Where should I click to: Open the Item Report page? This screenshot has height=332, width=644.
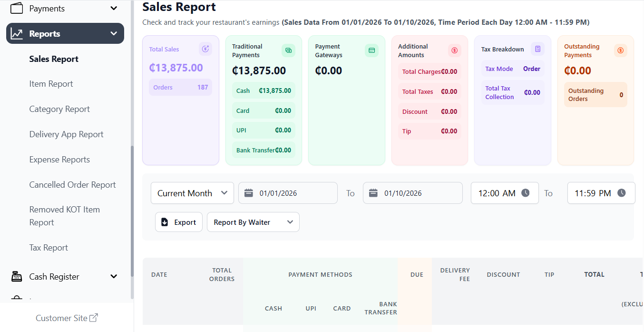[x=51, y=84]
